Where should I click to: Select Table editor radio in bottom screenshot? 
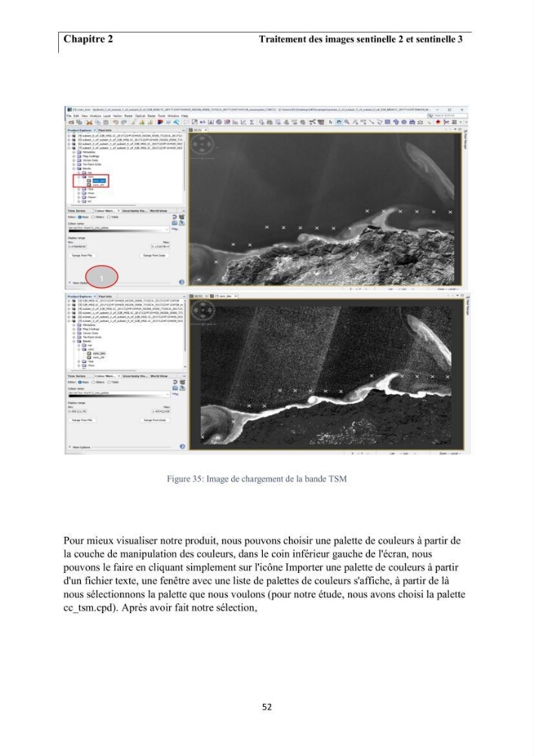110,383
